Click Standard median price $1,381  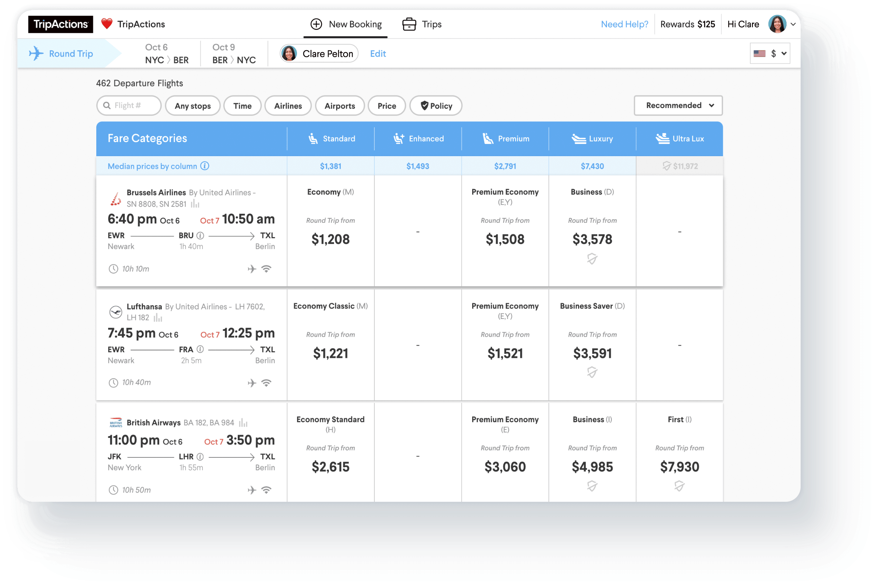(331, 166)
